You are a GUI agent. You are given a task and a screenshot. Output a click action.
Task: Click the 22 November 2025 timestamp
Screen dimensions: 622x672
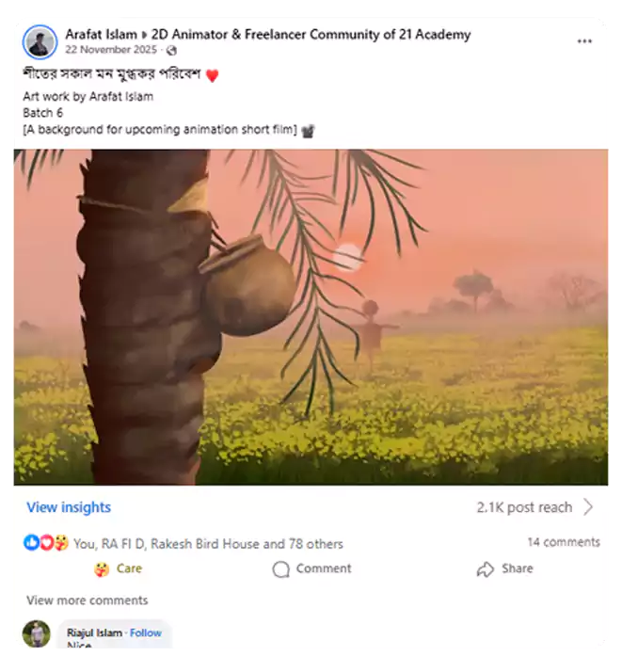click(x=112, y=51)
